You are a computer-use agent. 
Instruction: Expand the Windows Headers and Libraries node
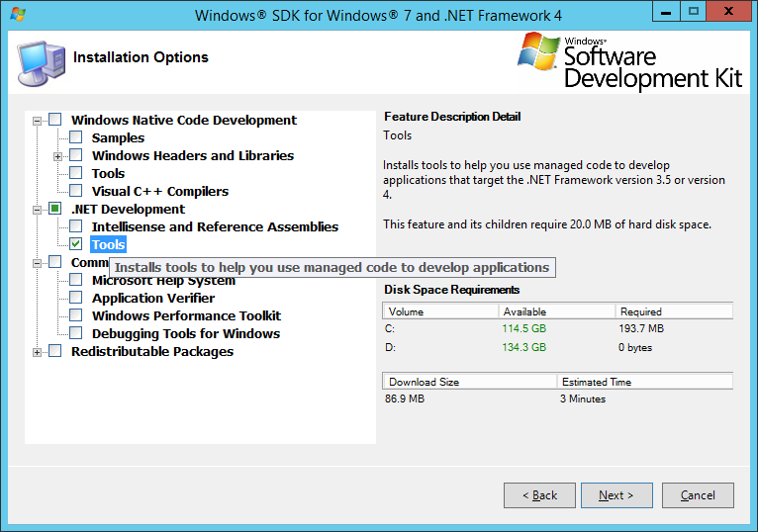[x=58, y=156]
